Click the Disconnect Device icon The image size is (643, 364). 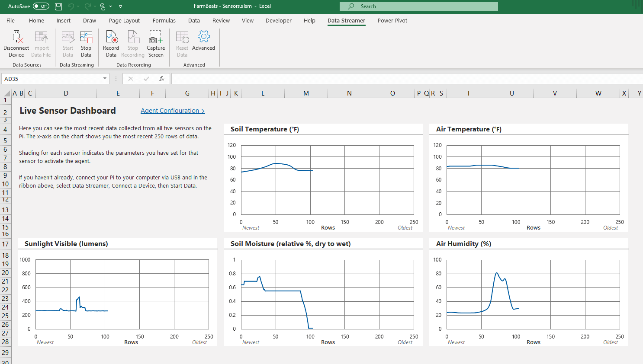16,38
